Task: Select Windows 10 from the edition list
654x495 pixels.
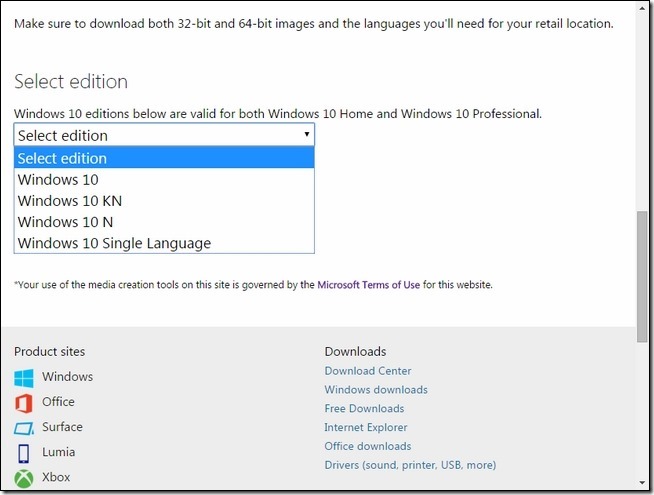Action: point(164,179)
